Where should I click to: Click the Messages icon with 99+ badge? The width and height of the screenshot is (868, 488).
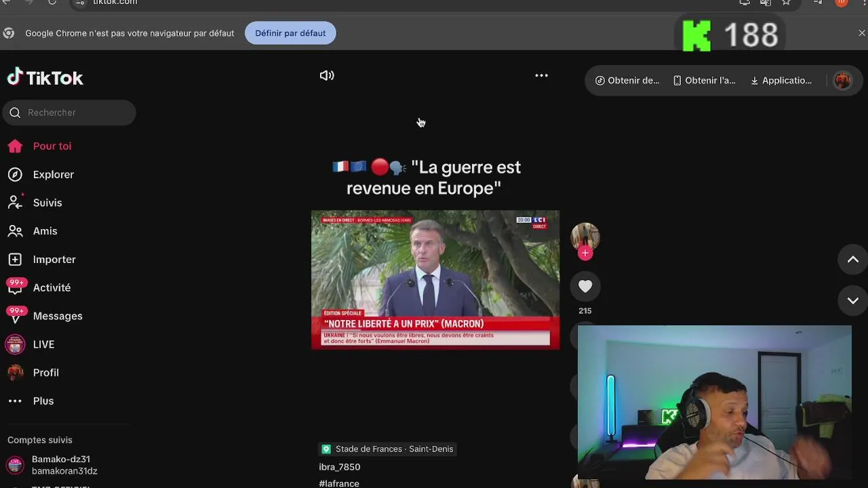[x=16, y=315]
